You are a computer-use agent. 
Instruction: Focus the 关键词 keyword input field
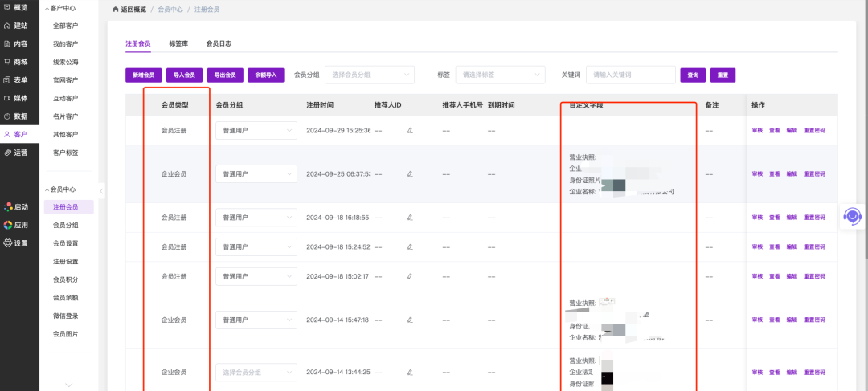click(630, 75)
